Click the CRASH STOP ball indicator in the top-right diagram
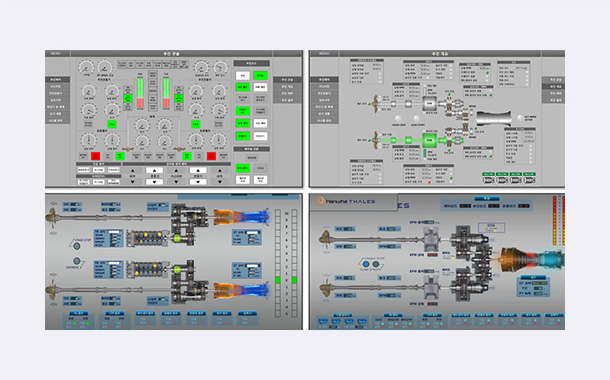The width and height of the screenshot is (610, 380). click(398, 119)
